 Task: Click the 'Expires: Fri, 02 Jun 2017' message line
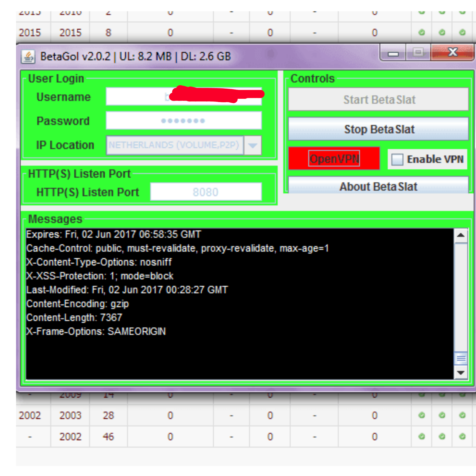coord(114,234)
